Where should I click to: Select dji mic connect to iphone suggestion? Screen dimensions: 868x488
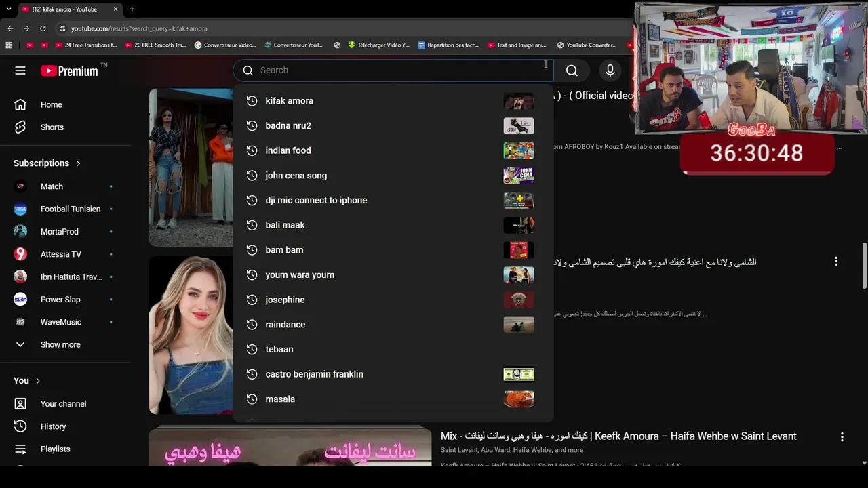tap(393, 201)
